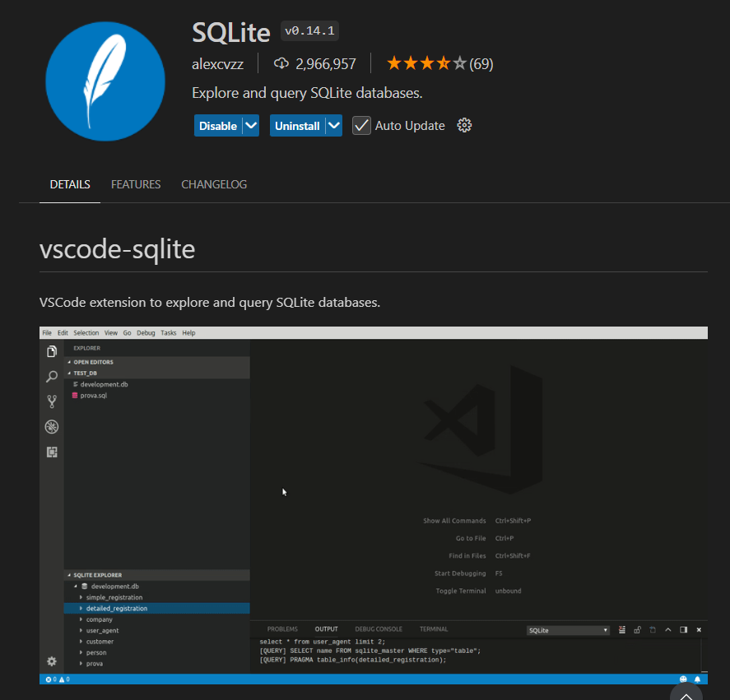Open the Disable button dropdown arrow
The image size is (730, 700).
click(x=251, y=125)
